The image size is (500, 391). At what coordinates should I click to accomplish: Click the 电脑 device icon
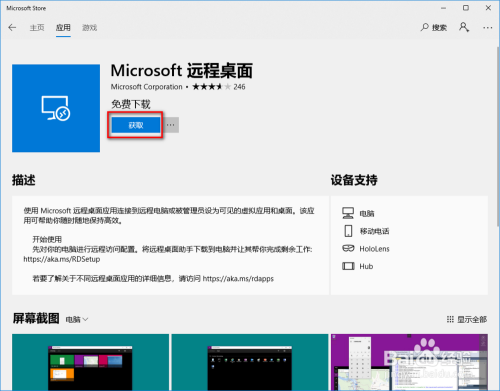click(348, 213)
